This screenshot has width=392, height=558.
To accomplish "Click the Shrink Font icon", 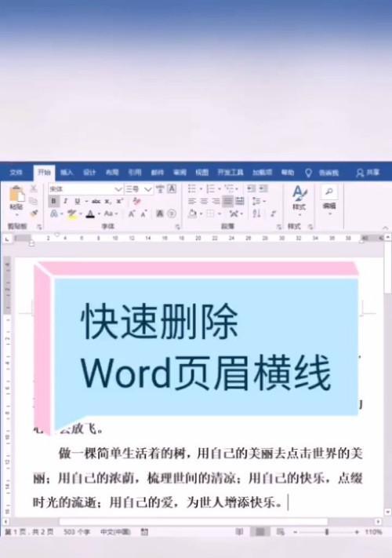I will click(x=144, y=214).
